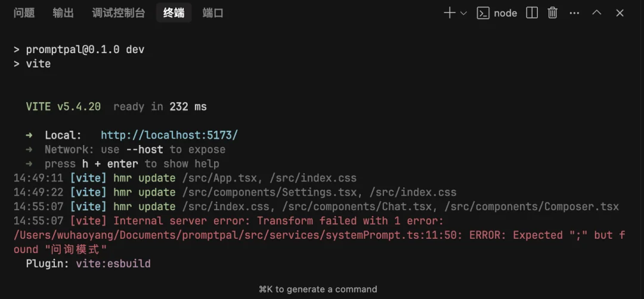This screenshot has width=644, height=299.
Task: Show the 端口 tab
Action: coord(213,13)
